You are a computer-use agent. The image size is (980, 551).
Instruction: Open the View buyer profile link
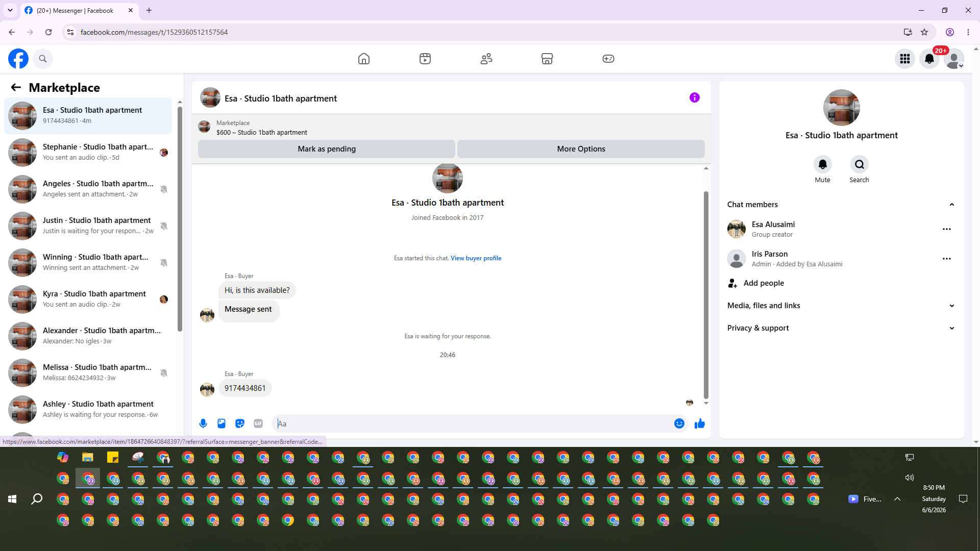tap(476, 258)
